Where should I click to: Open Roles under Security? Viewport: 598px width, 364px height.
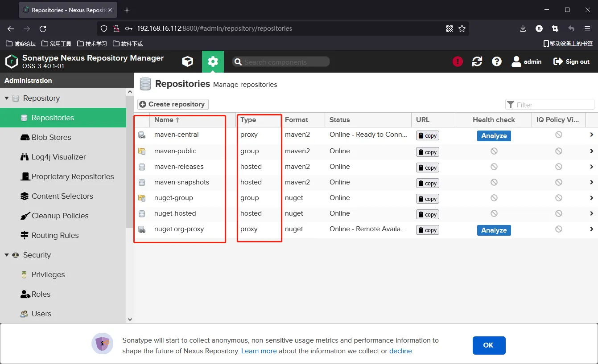pyautogui.click(x=63, y=294)
